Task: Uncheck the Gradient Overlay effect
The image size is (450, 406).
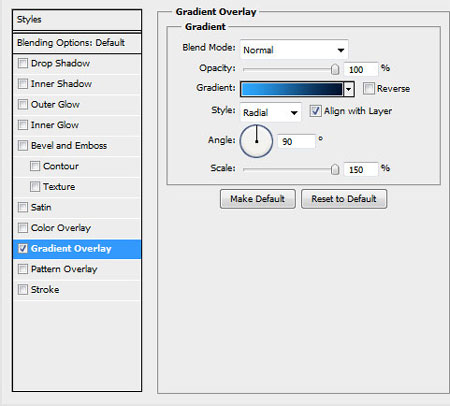Action: tap(23, 248)
